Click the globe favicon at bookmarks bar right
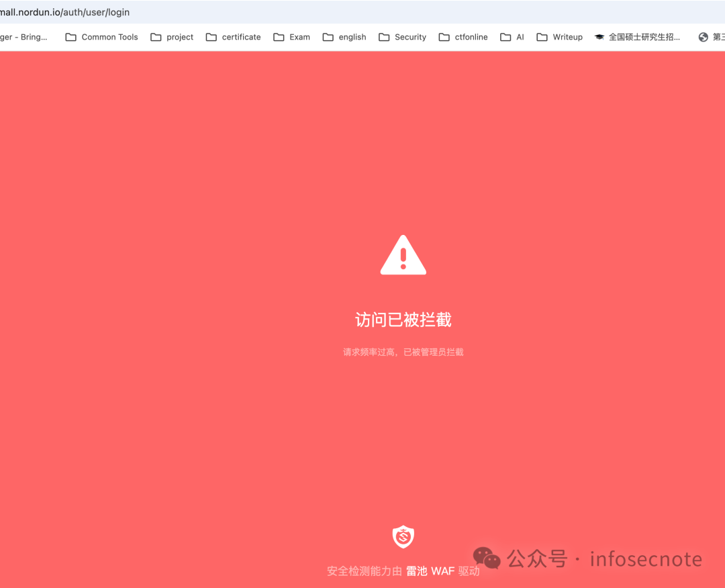Image resolution: width=725 pixels, height=588 pixels. [x=702, y=37]
